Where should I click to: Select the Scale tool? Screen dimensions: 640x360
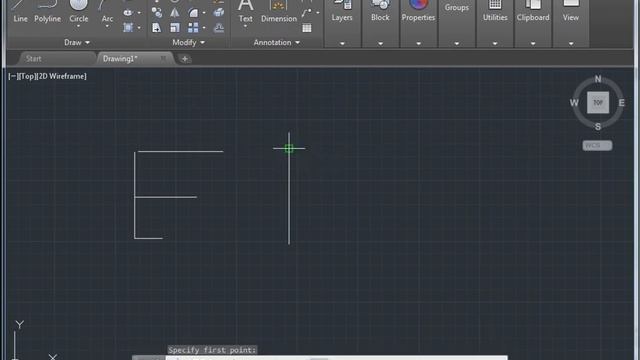click(175, 27)
